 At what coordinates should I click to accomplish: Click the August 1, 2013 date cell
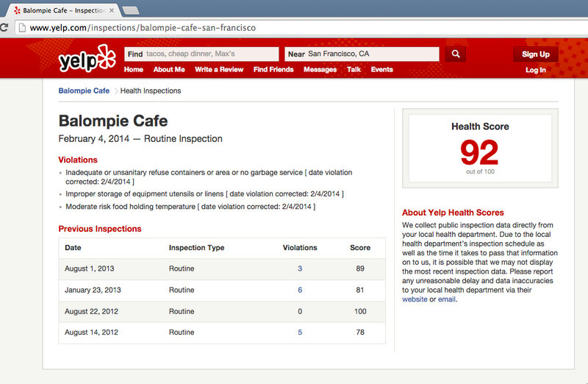[x=89, y=269]
